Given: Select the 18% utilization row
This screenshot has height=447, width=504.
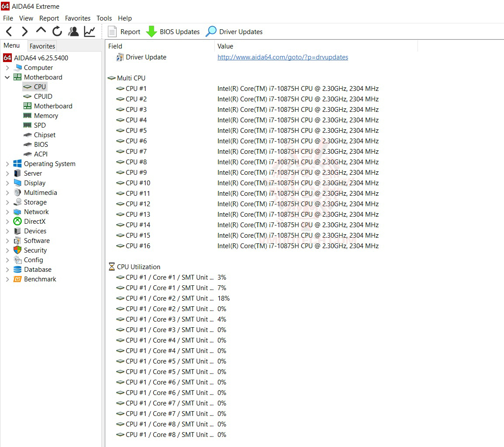Looking at the screenshot, I should [173, 298].
